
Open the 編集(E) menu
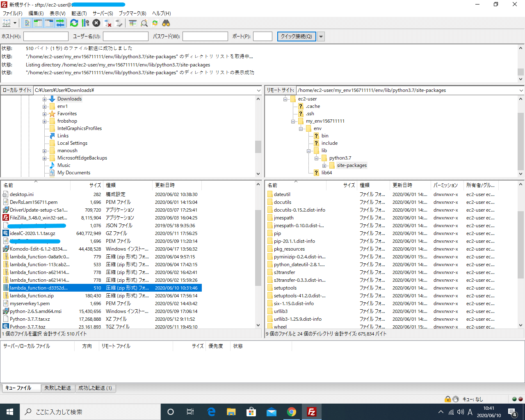coord(36,14)
